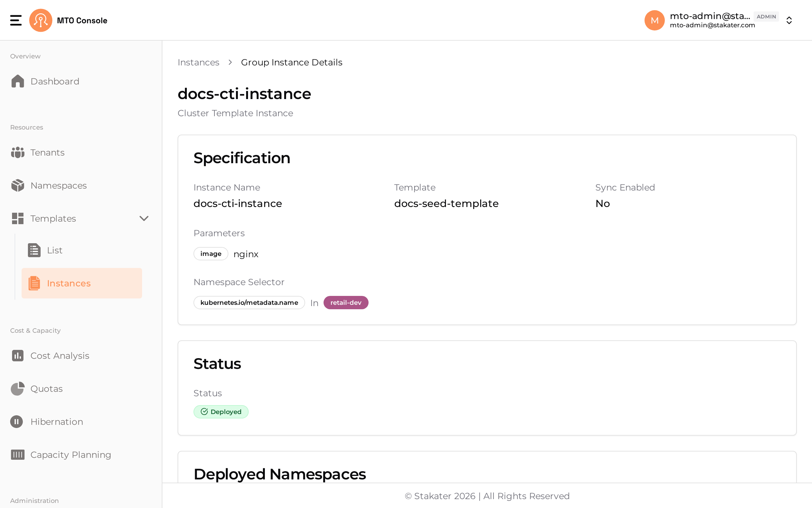Click the breadcrumb separator arrow
Viewport: 812px width, 508px height.
[230, 63]
